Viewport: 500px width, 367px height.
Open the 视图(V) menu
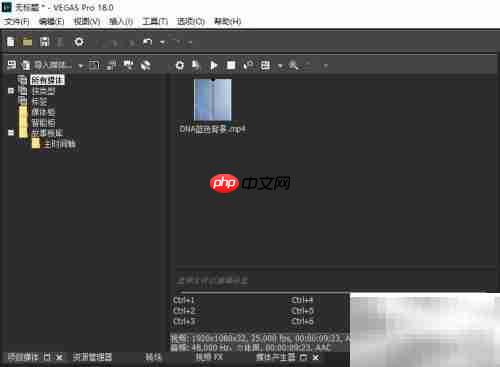[87, 22]
